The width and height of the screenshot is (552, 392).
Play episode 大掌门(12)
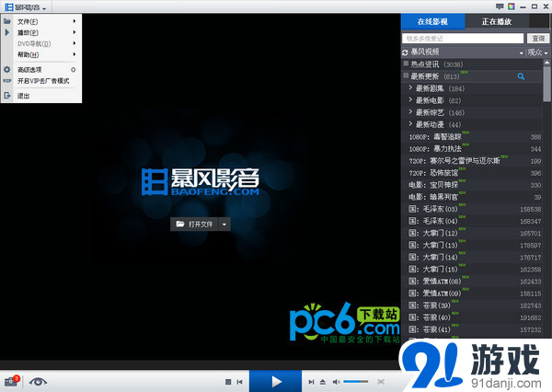click(472, 233)
